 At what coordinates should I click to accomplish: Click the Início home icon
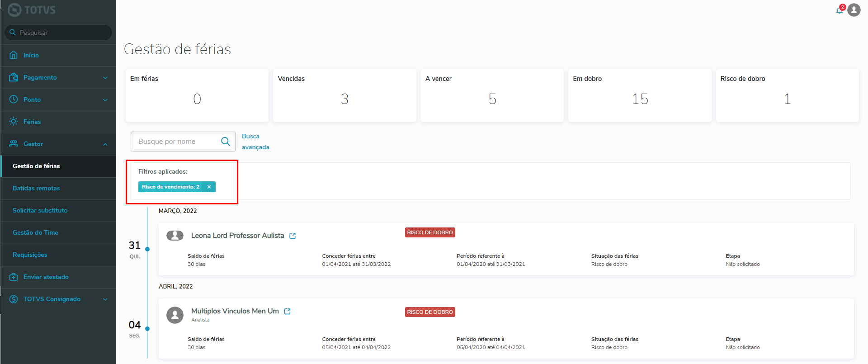tap(14, 55)
